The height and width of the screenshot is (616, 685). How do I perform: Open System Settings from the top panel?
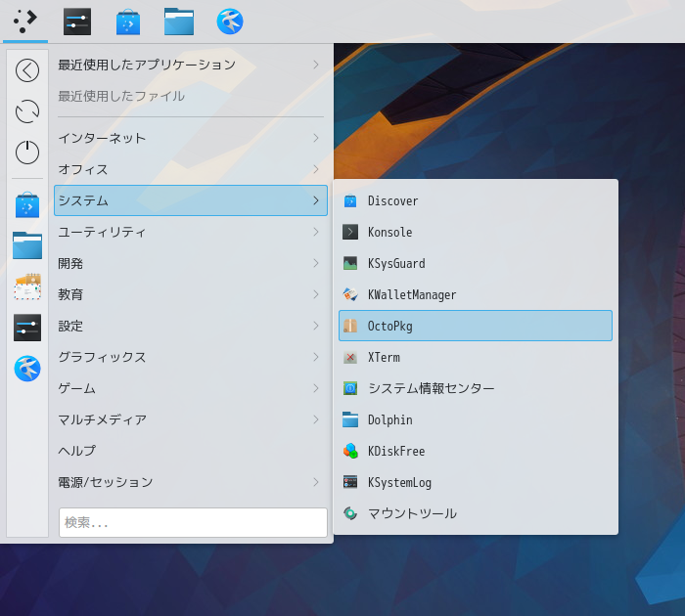click(77, 22)
